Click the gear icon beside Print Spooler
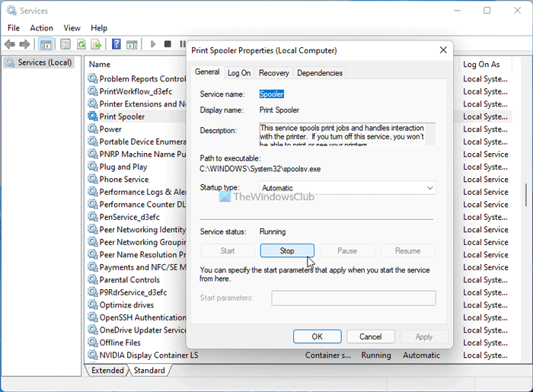 pyautogui.click(x=92, y=116)
